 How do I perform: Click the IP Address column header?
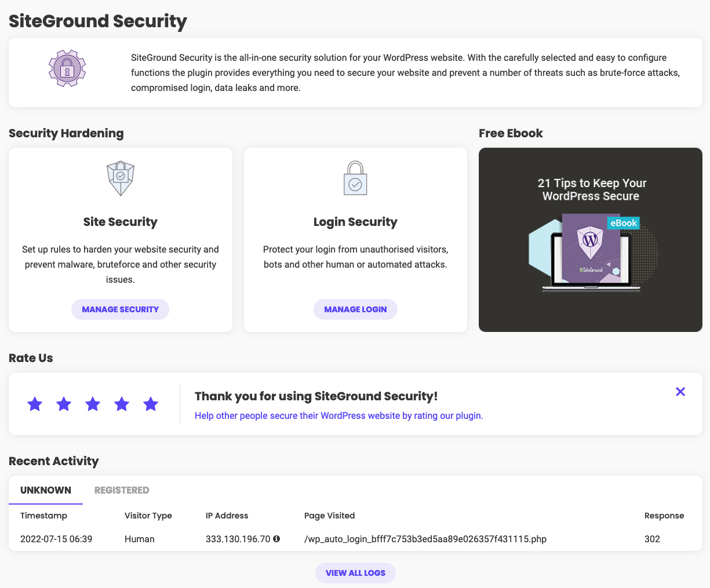click(227, 516)
